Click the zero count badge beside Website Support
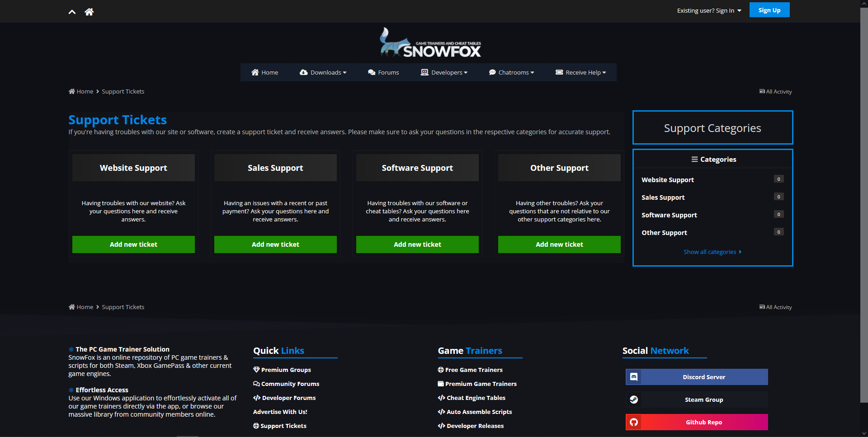The width and height of the screenshot is (868, 437). tap(778, 179)
